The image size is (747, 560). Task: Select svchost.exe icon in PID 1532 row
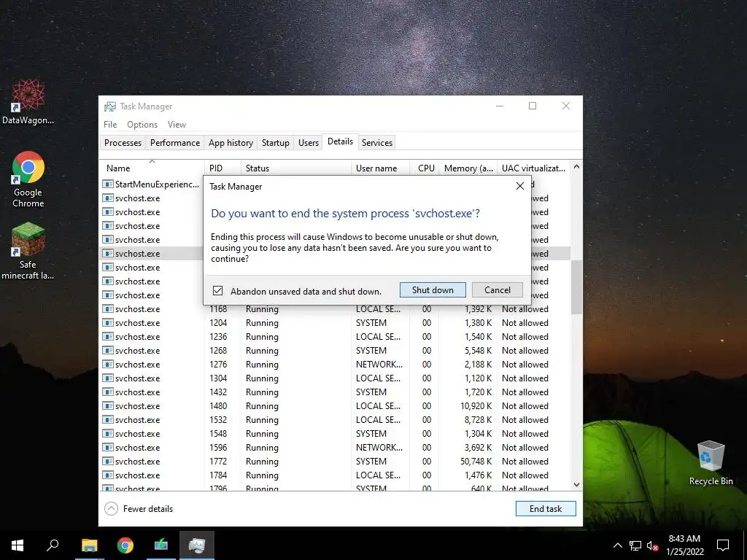pyautogui.click(x=108, y=419)
